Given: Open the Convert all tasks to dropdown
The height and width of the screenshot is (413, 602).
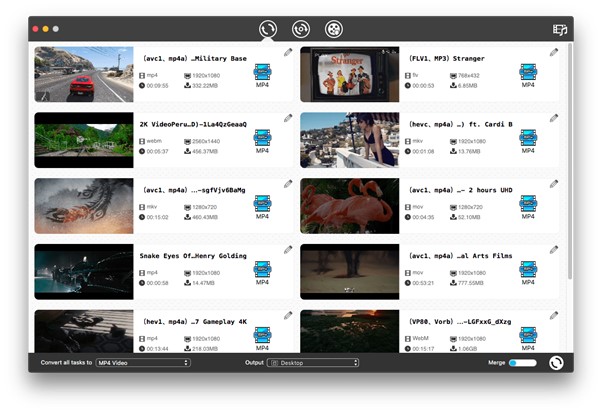Looking at the screenshot, I should coord(143,363).
